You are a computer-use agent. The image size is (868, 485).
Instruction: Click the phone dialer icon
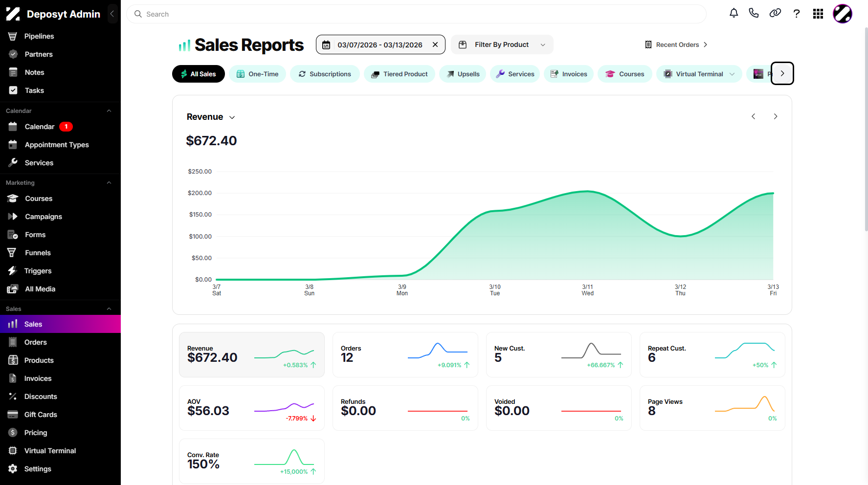click(754, 13)
